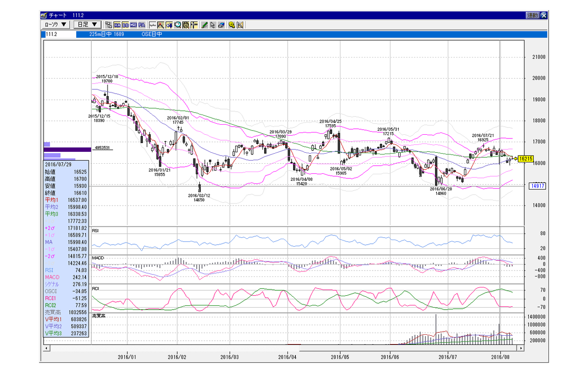The width and height of the screenshot is (588, 373).
Task: Toggle the BB Bollinger Bands indicator
Action: [x=125, y=25]
